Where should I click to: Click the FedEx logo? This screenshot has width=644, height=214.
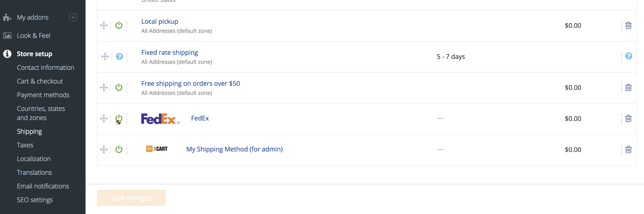pos(160,118)
